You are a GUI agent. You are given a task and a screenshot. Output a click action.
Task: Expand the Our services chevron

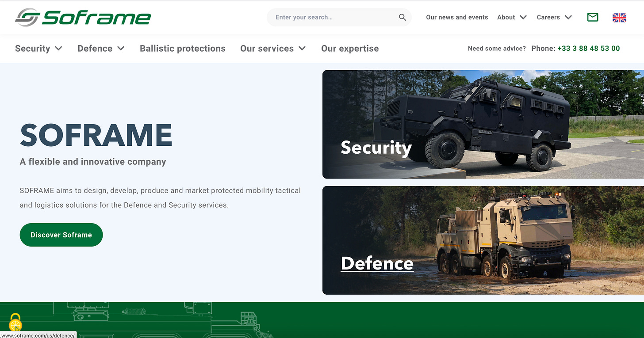(x=302, y=48)
